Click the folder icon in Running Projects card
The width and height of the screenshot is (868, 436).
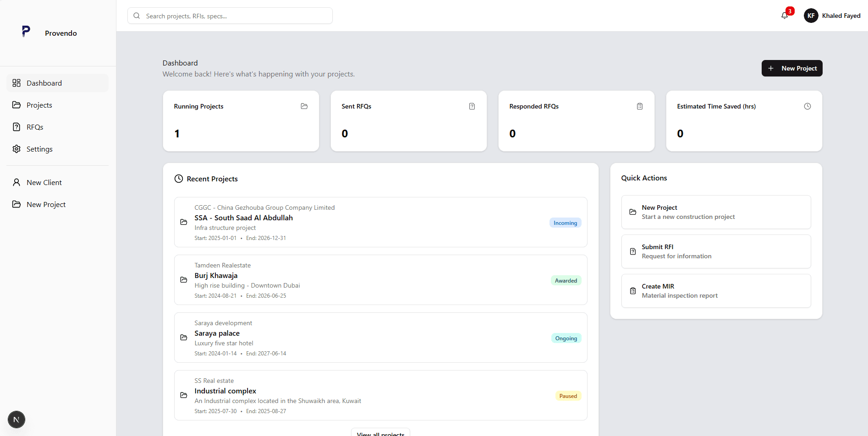pyautogui.click(x=304, y=106)
